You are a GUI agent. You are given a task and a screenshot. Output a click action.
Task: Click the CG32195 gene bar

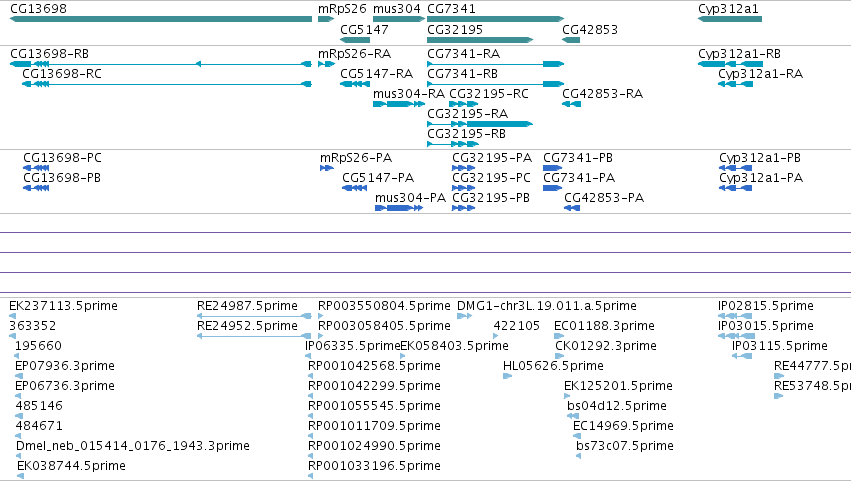[x=480, y=40]
